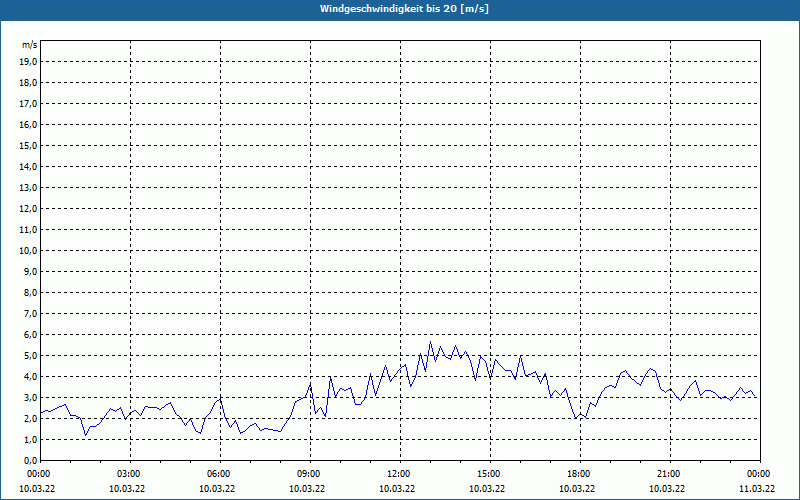Select the "7,0" y-axis value
The image size is (800, 500).
pos(31,313)
